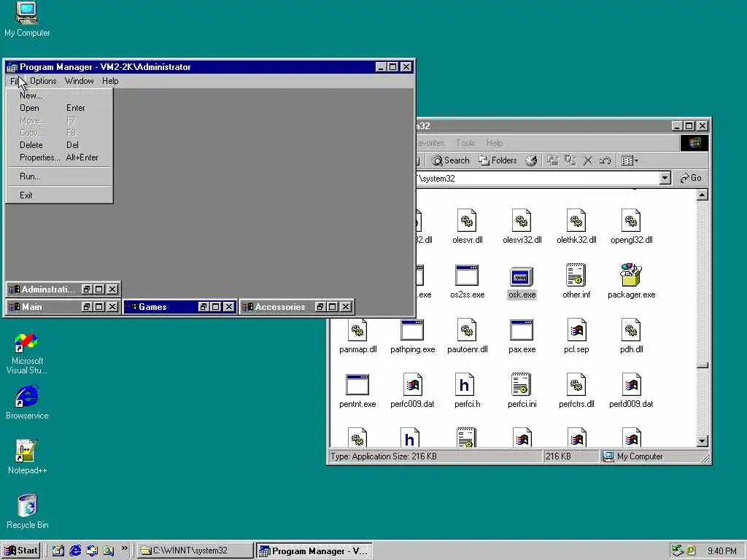Screen dimensions: 747x560
Task: Select the perfc009.dat file icon
Action: [x=412, y=391]
